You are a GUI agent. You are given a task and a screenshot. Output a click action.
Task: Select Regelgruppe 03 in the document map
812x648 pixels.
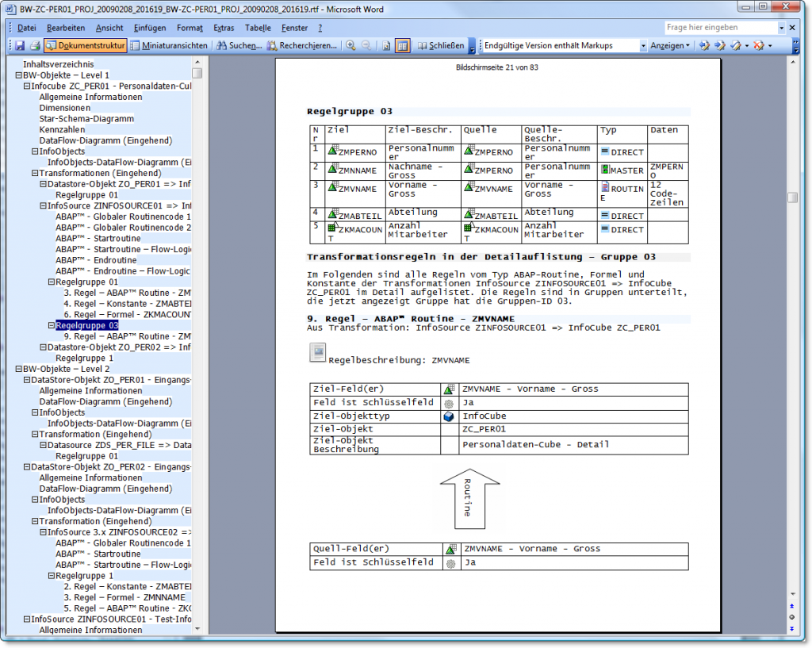87,325
